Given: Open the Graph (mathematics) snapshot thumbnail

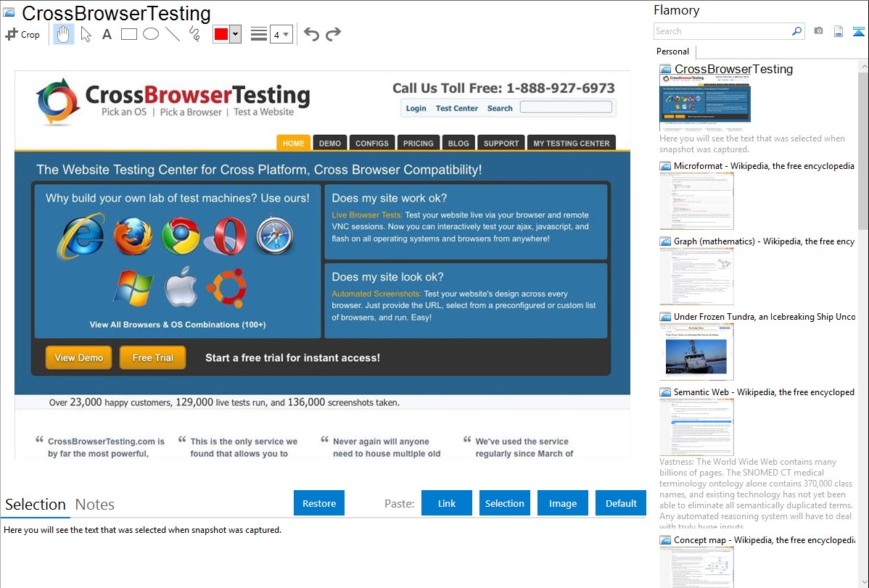Looking at the screenshot, I should tap(696, 276).
